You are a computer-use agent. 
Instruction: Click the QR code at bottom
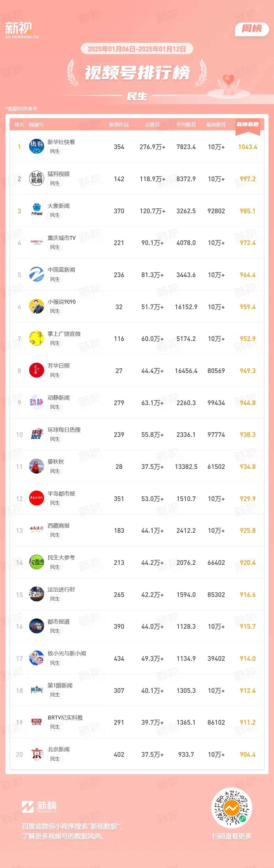[232, 808]
